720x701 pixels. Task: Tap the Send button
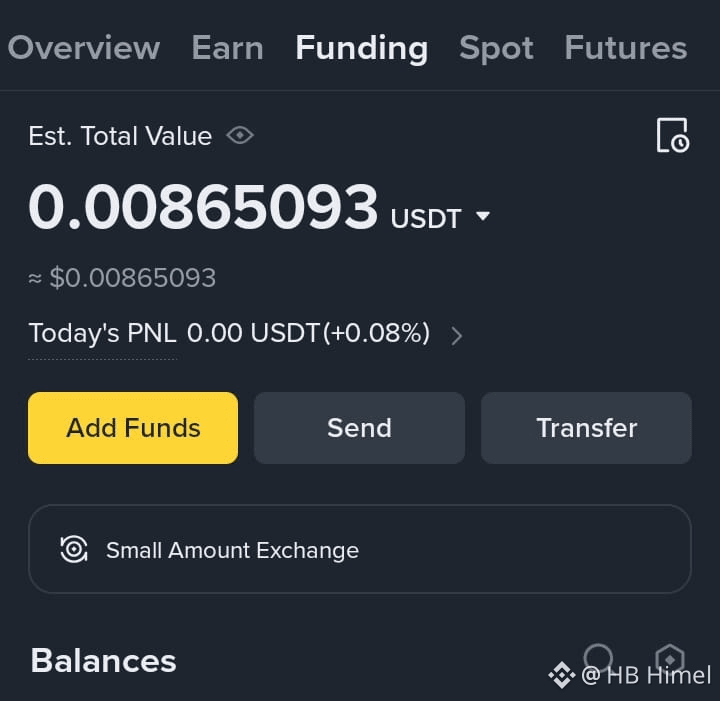pyautogui.click(x=360, y=428)
